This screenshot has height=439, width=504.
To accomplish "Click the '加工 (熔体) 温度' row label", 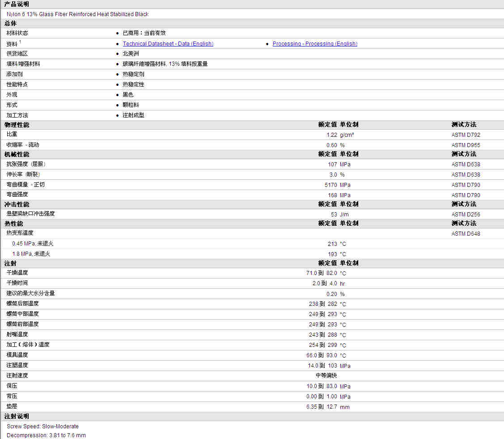I will pos(28,345).
